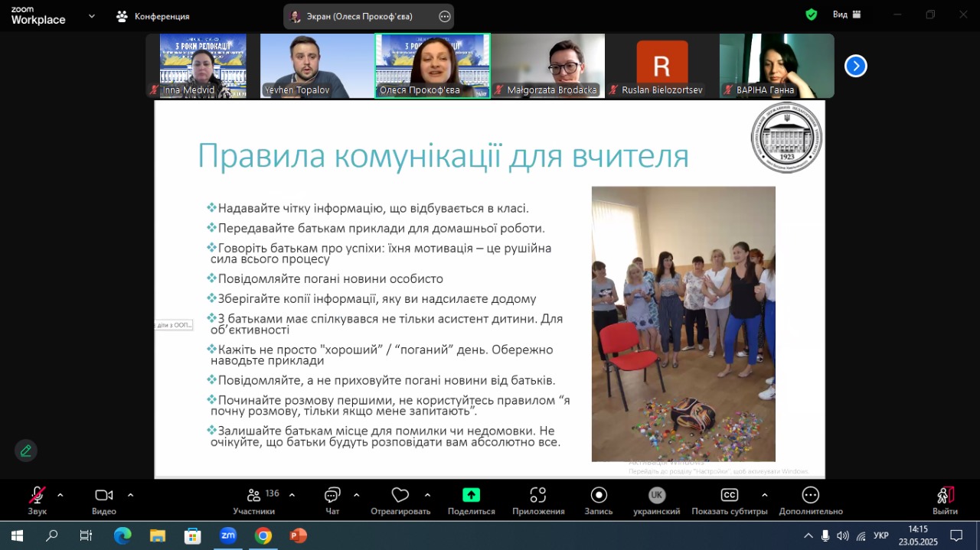Open the Дополнительно more menu
This screenshot has width=980, height=550.
[811, 496]
